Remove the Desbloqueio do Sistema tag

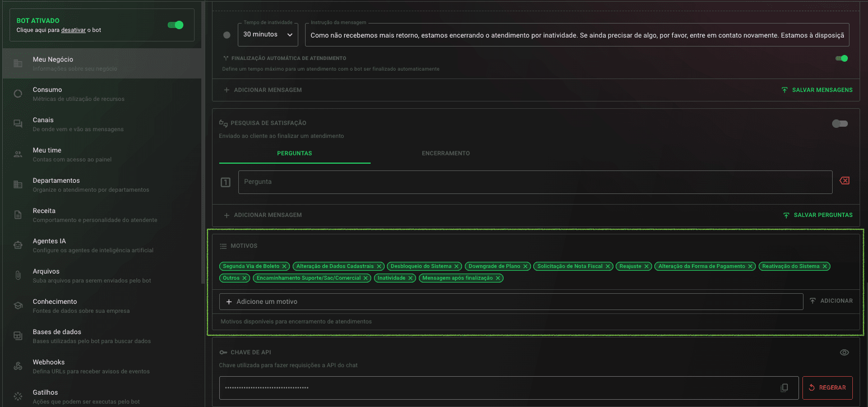456,266
